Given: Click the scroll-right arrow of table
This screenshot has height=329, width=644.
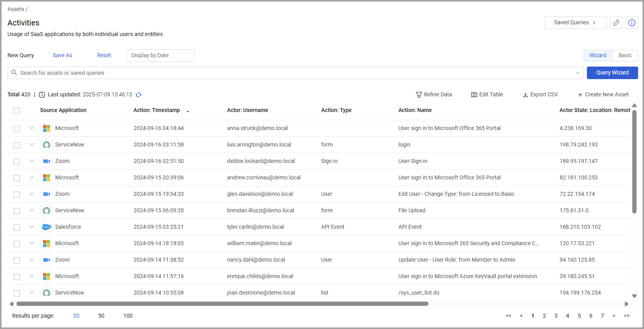Looking at the screenshot, I should point(626,304).
